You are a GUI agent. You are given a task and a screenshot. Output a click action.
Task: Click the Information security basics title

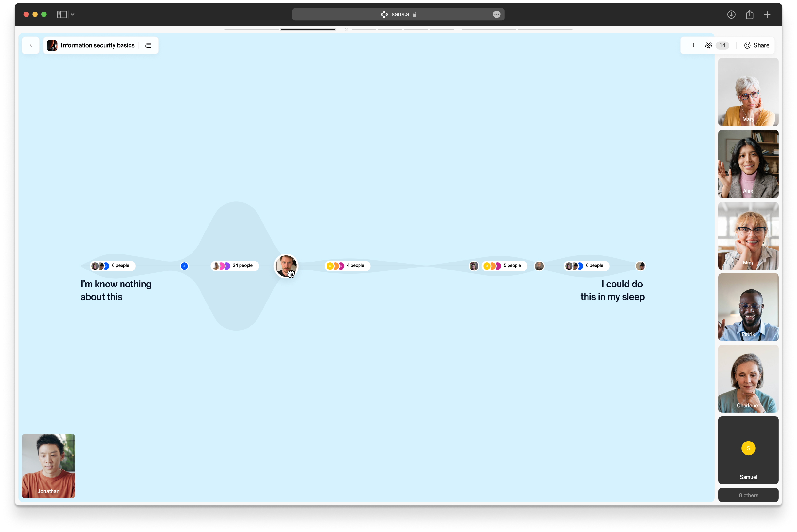98,45
